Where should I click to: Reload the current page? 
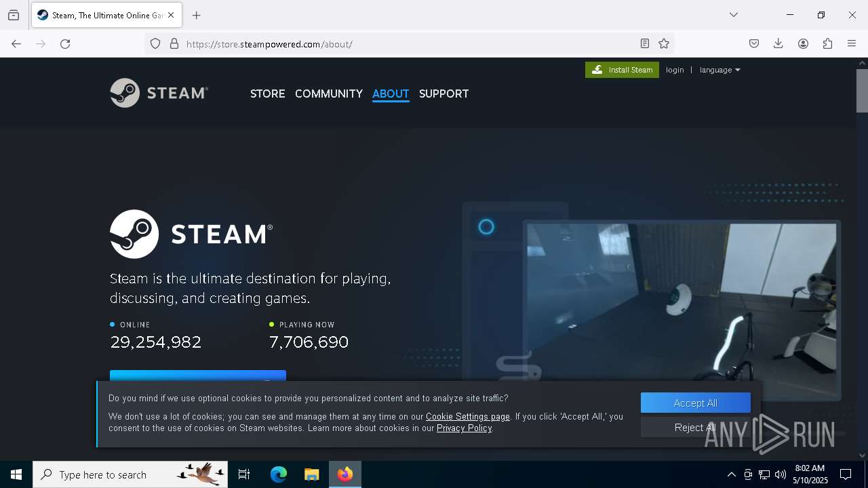click(65, 44)
